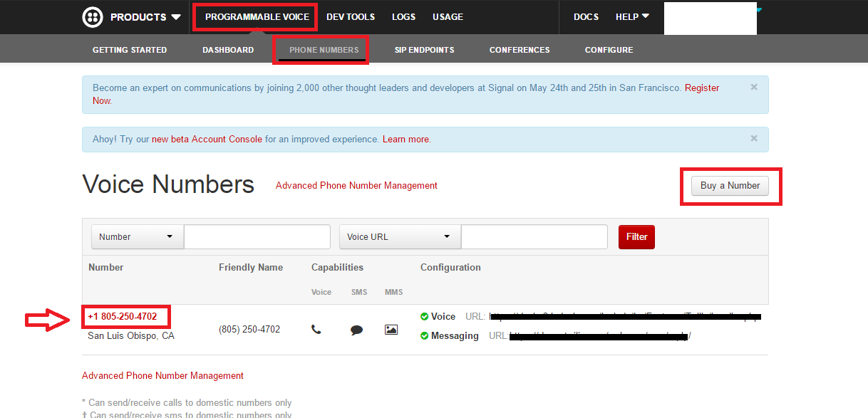Open the Configure tab
Viewport: 868px width, 418px height.
click(609, 50)
